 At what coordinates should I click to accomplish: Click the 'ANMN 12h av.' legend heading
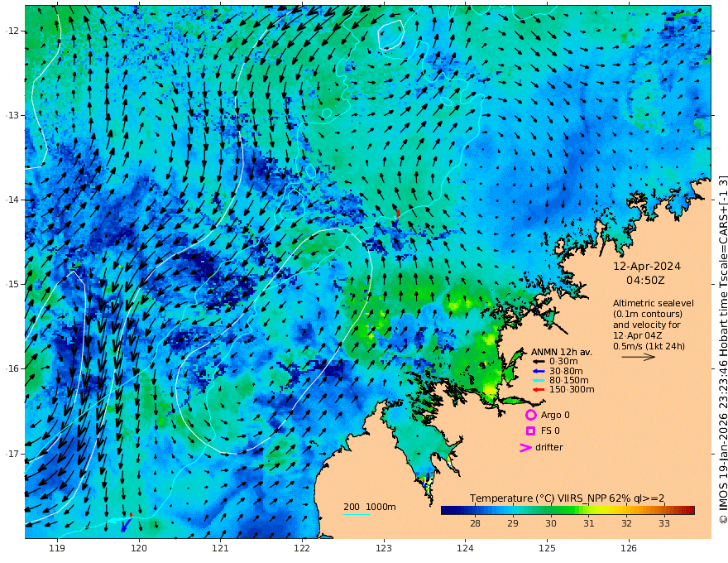pos(562,352)
